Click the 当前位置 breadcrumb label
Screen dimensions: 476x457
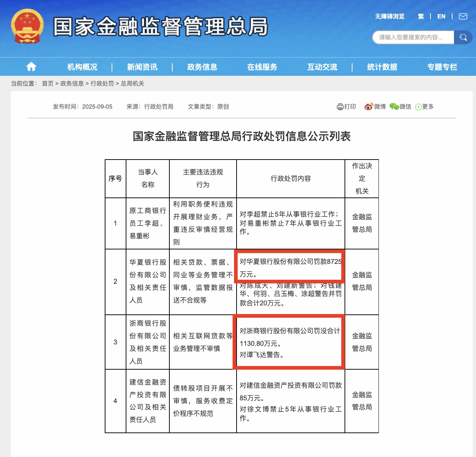(24, 83)
